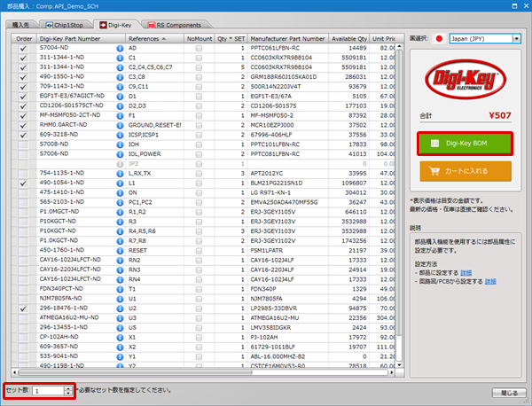Image resolution: width=532 pixels, height=406 pixels.
Task: Show the info icon for reference C3,C8
Action: [x=120, y=77]
